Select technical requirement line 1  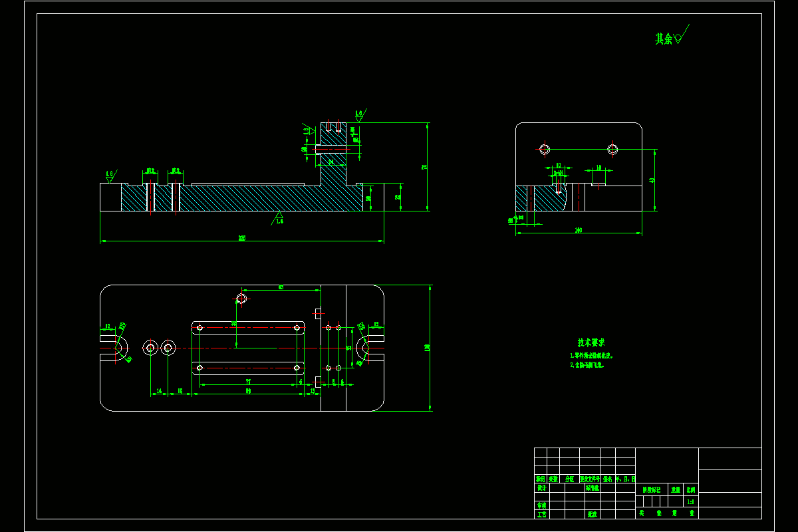coord(591,356)
